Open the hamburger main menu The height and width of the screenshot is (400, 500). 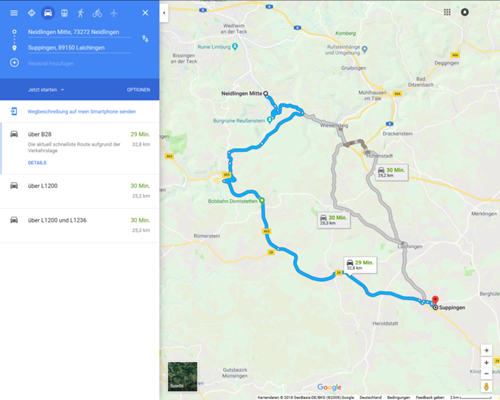click(14, 13)
